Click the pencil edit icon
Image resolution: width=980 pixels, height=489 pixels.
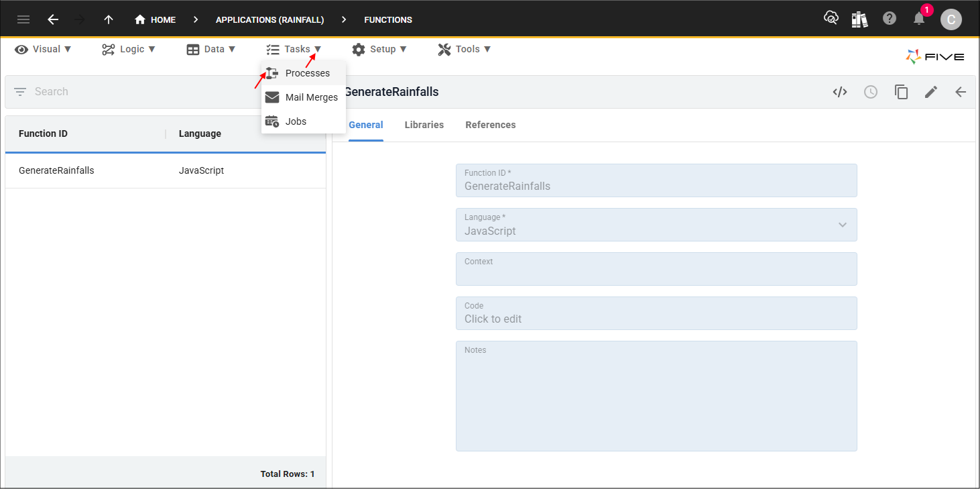931,92
